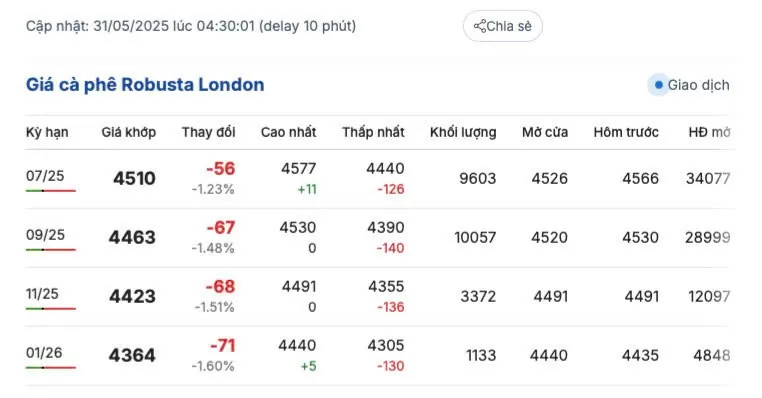
Task: Click the Mở cửa column header
Action: [x=545, y=132]
